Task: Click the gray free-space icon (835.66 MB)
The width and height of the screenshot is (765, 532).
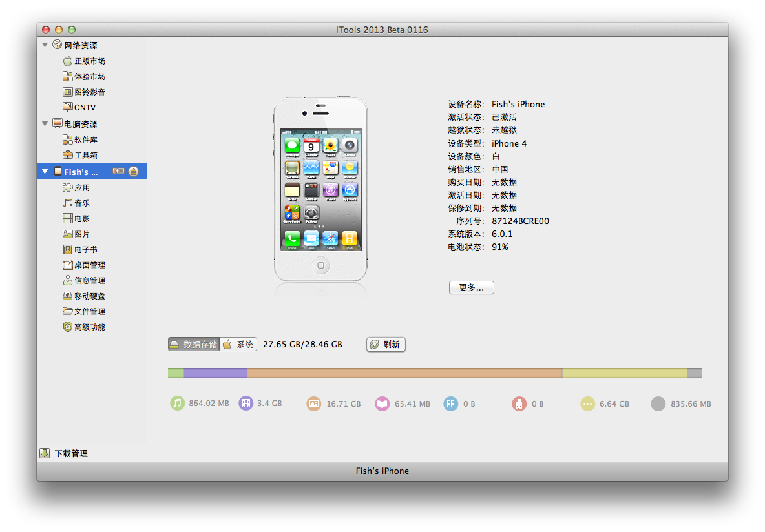Action: pos(658,404)
